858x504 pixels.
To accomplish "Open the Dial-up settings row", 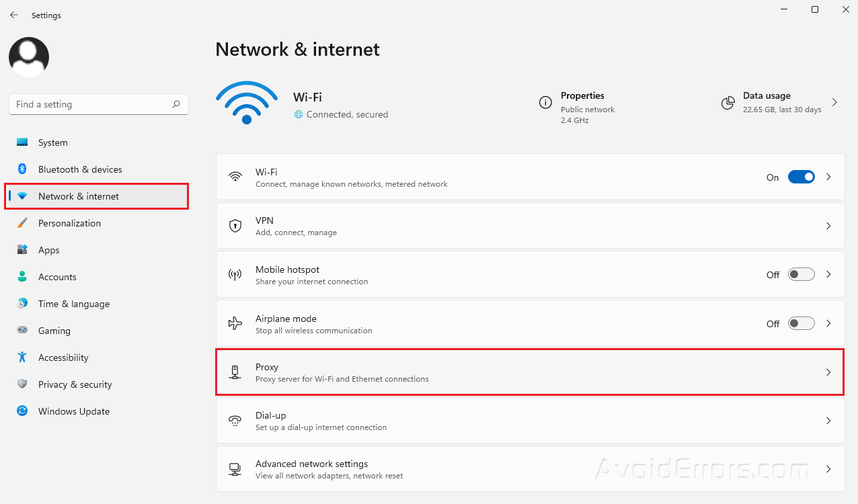I will click(828, 421).
